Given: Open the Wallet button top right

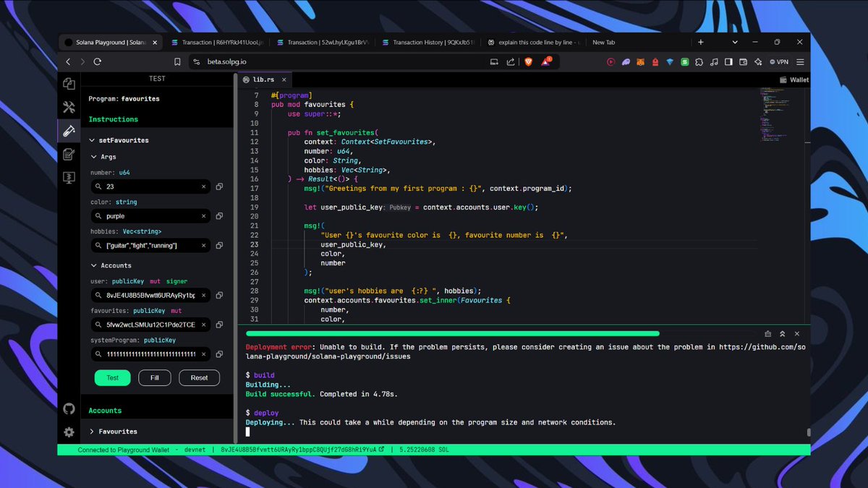Looking at the screenshot, I should pyautogui.click(x=794, y=80).
